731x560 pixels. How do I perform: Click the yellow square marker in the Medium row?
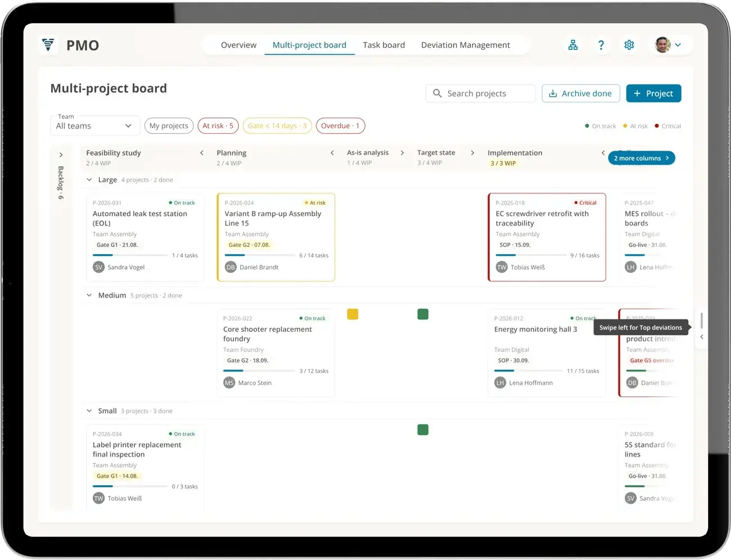pos(353,314)
